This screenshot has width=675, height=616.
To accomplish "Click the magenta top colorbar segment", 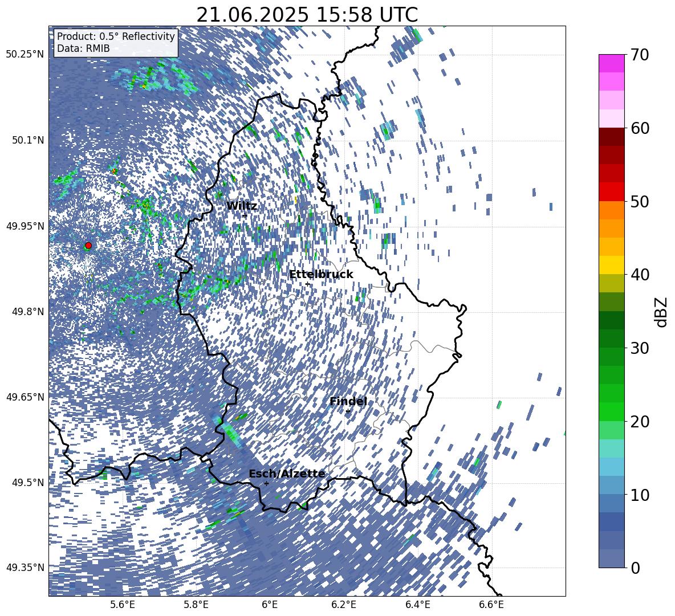I will (611, 63).
